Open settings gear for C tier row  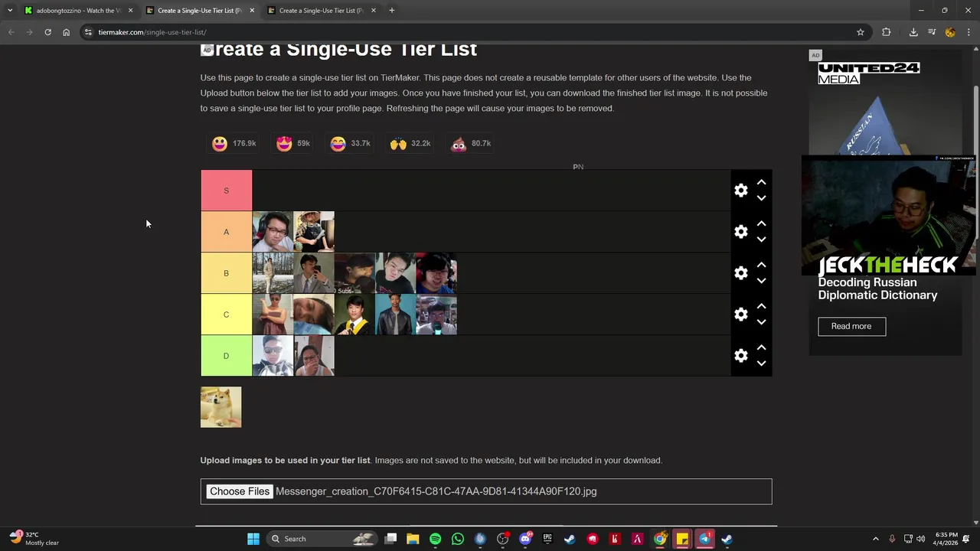point(740,315)
